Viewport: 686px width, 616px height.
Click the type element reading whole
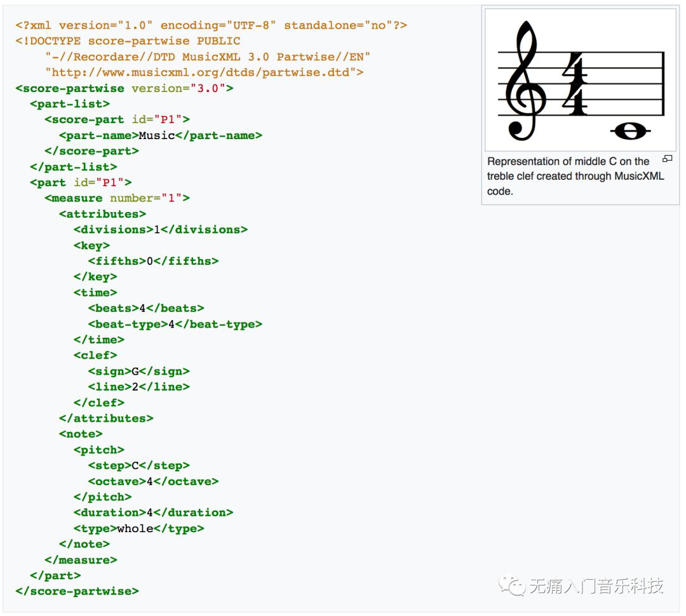tap(138, 528)
